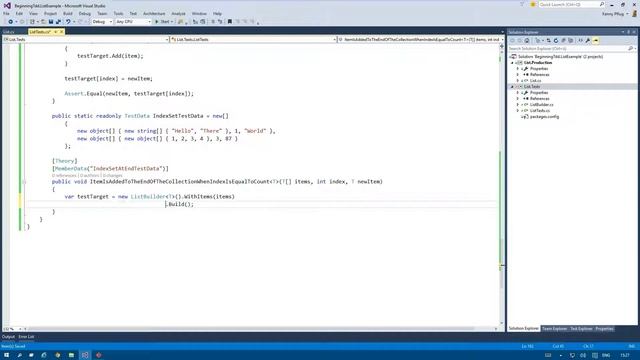Screen dimensions: 640x360
Task: Click the ENG language indicator in system tray
Action: 606,355
